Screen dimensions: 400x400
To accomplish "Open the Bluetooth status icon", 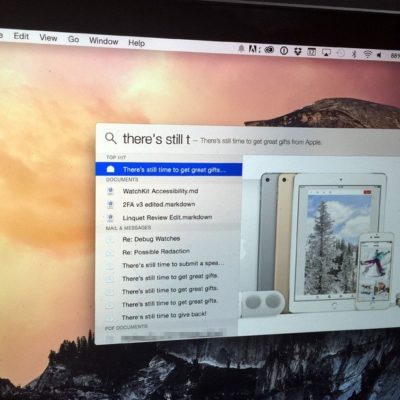I will (x=354, y=54).
